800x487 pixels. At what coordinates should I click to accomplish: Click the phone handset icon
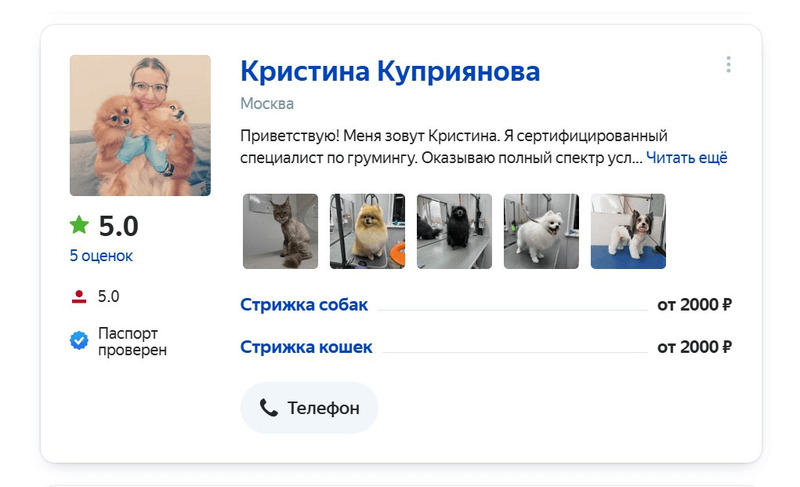(x=268, y=407)
